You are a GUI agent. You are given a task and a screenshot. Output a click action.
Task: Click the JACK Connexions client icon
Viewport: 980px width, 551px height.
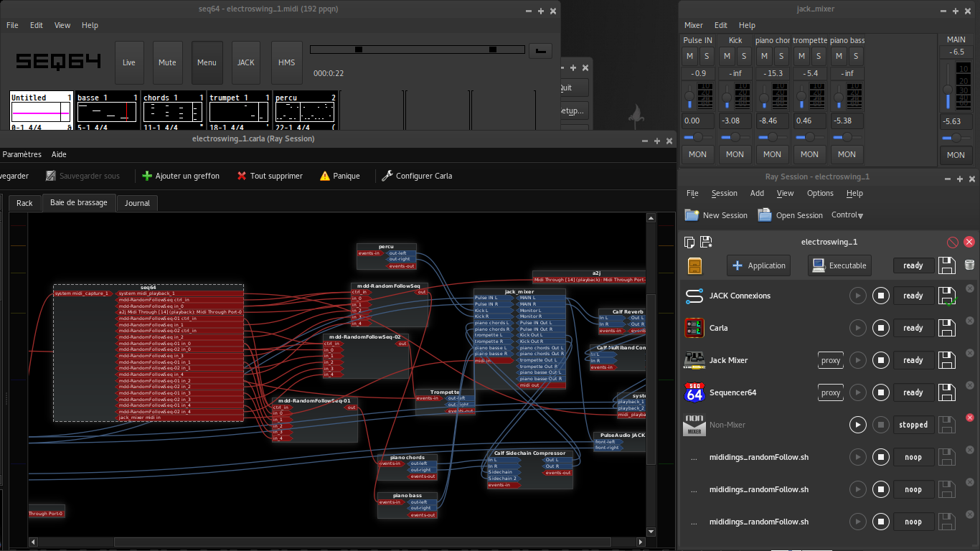coord(694,296)
